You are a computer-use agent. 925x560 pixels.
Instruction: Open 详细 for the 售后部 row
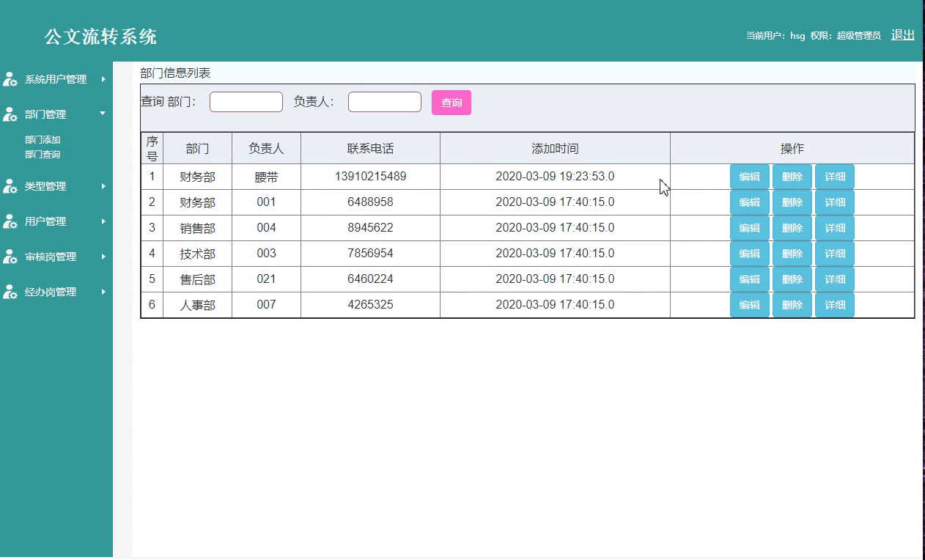coord(835,279)
